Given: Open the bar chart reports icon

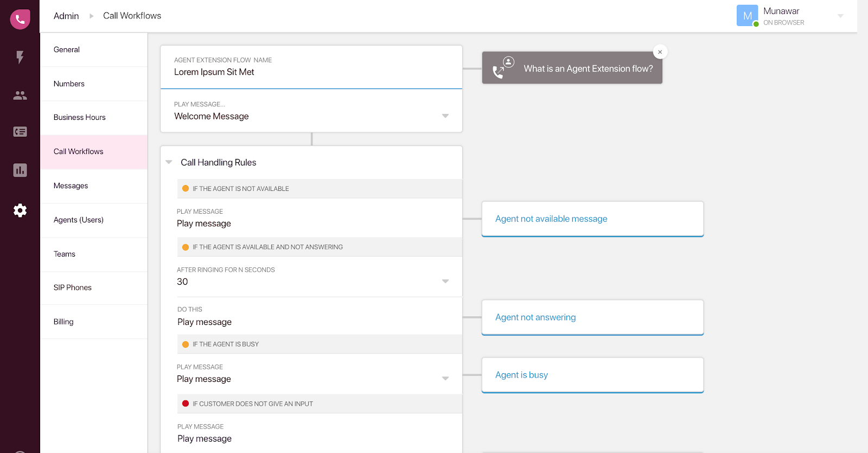Looking at the screenshot, I should point(20,170).
